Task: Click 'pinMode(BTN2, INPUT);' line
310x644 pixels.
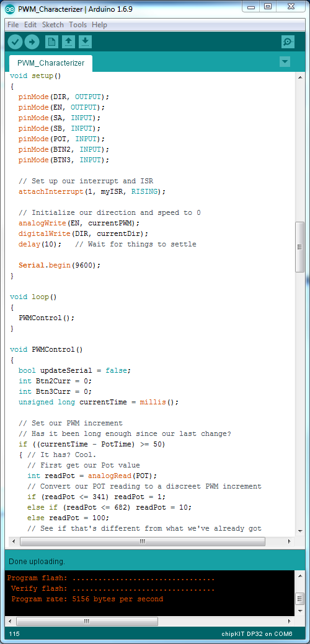Action: pyautogui.click(x=64, y=149)
